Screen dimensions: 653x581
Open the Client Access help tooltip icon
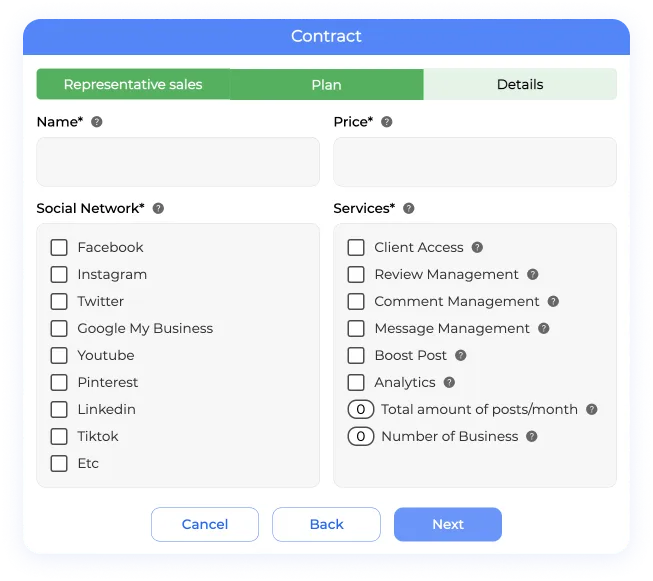tap(477, 247)
